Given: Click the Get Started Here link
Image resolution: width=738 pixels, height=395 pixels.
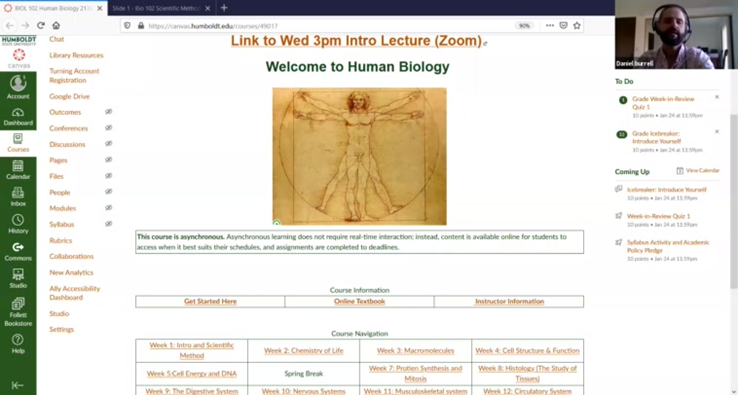Looking at the screenshot, I should coord(210,301).
